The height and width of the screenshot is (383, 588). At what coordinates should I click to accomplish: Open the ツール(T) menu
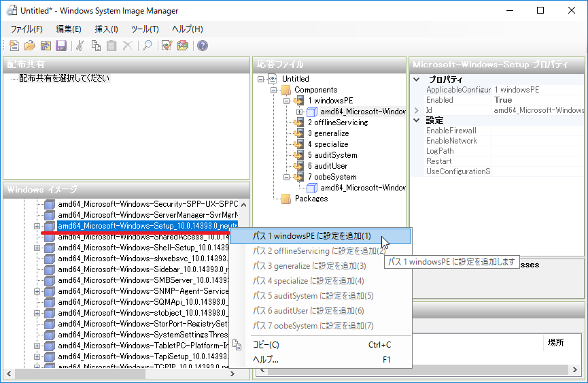click(145, 29)
